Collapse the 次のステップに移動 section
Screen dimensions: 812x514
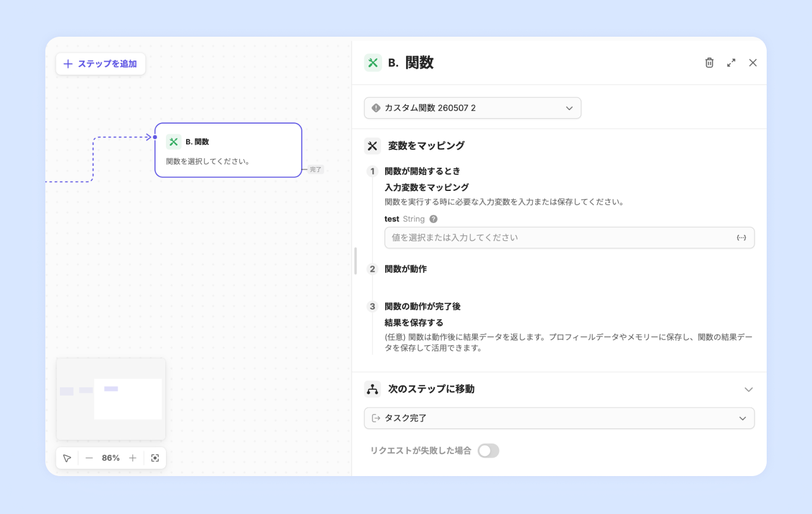(748, 389)
